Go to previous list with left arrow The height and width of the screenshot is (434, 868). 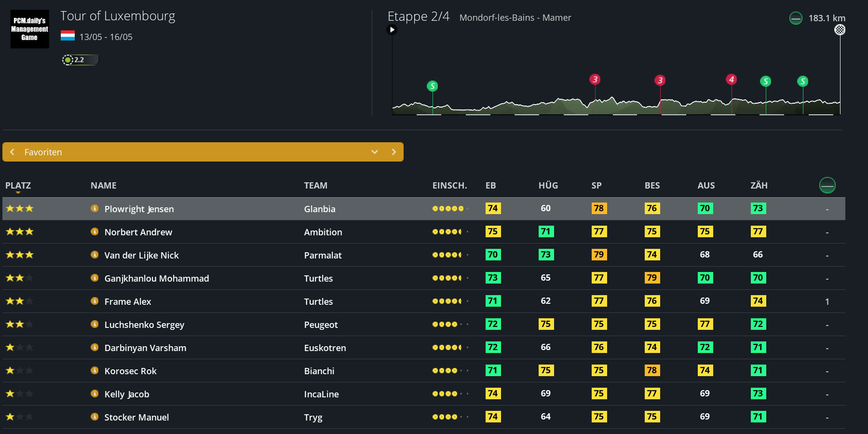coord(13,152)
